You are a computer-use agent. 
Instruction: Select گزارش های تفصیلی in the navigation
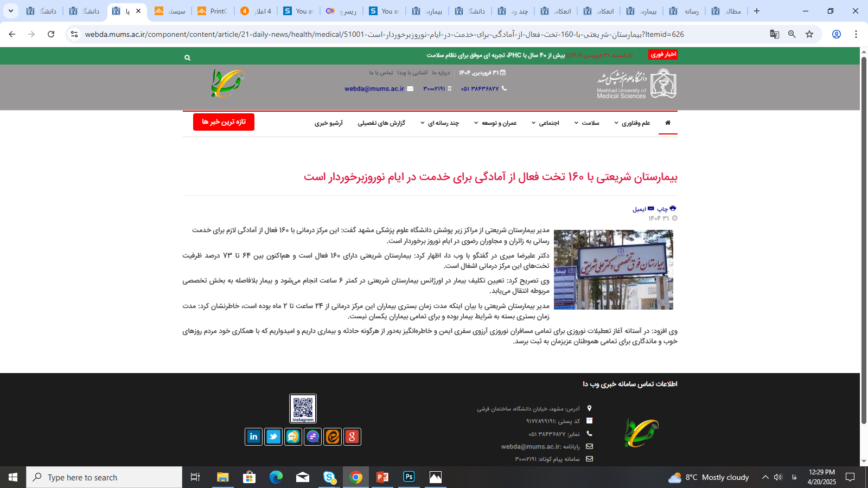point(381,123)
